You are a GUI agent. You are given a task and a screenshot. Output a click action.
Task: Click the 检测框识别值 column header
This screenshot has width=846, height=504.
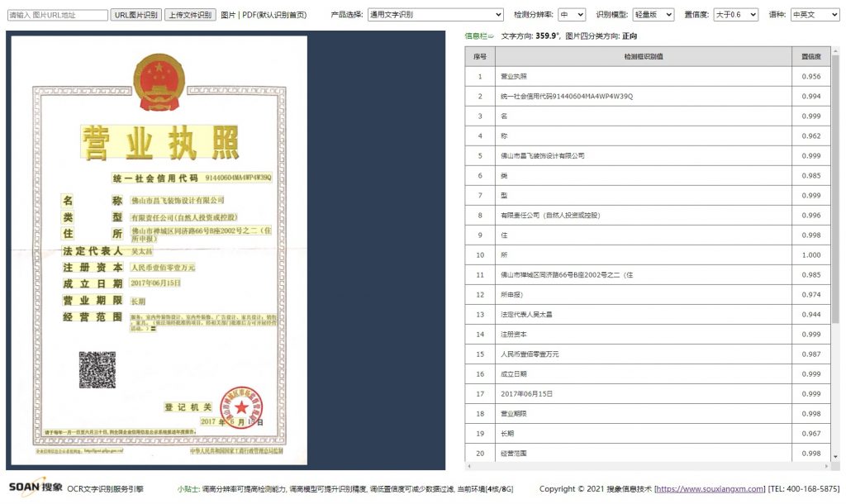coord(644,57)
